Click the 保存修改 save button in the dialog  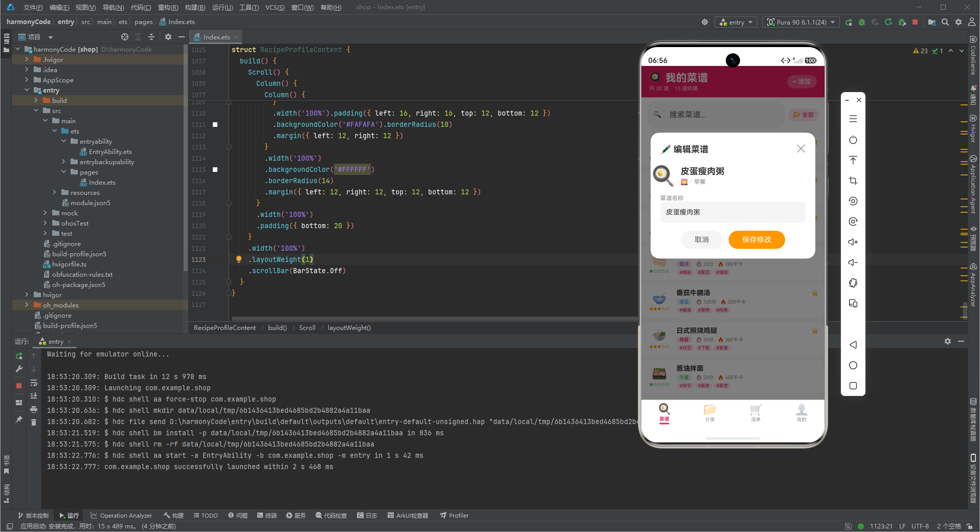click(x=756, y=239)
